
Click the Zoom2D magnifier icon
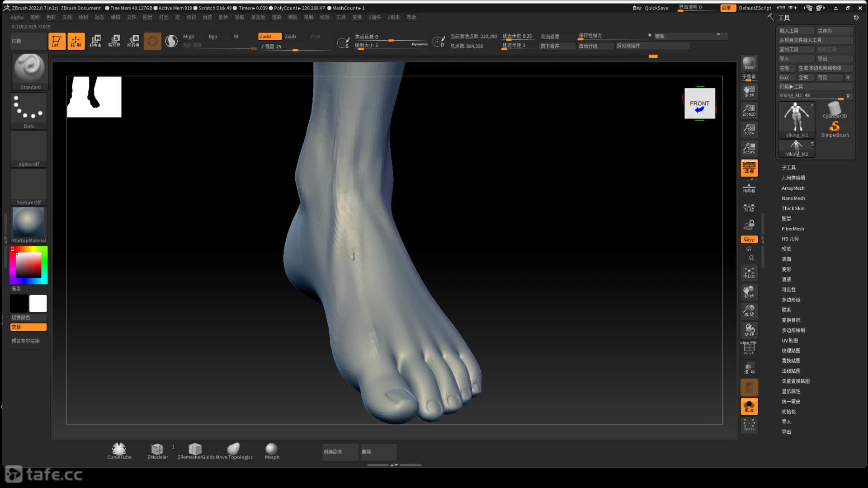point(749,110)
